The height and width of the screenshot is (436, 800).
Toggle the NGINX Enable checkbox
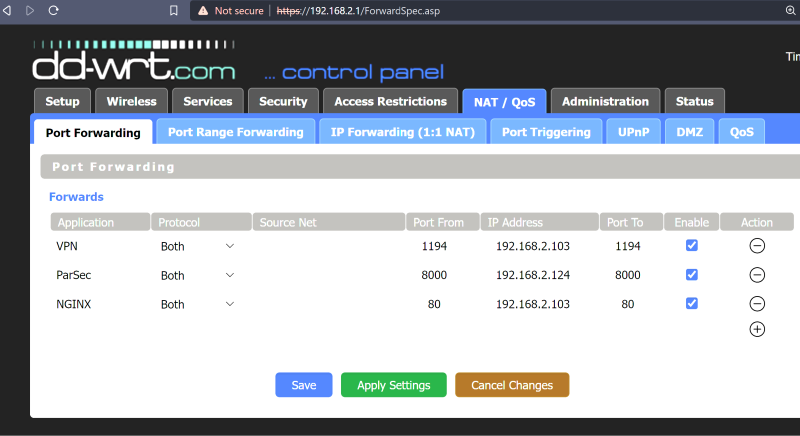coord(691,304)
